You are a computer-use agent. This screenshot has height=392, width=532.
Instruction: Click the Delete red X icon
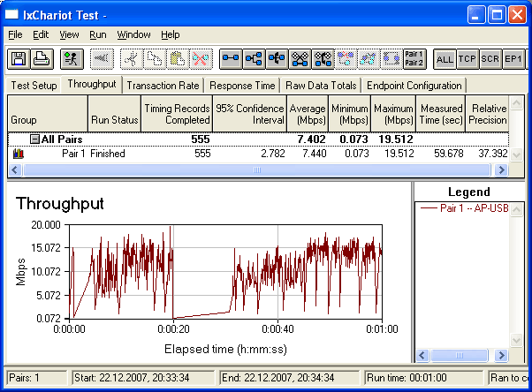pyautogui.click(x=201, y=59)
